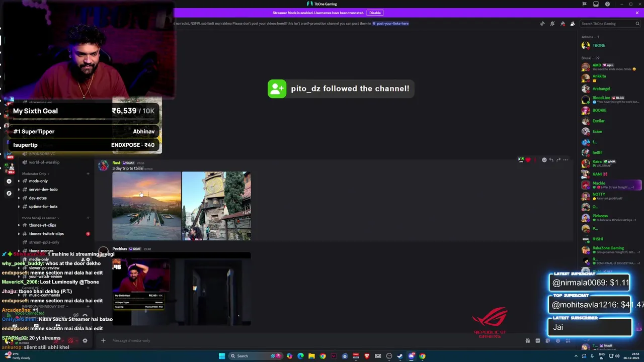Screen dimensions: 644x362
Task: Toggle the member list icon
Action: [x=573, y=24]
